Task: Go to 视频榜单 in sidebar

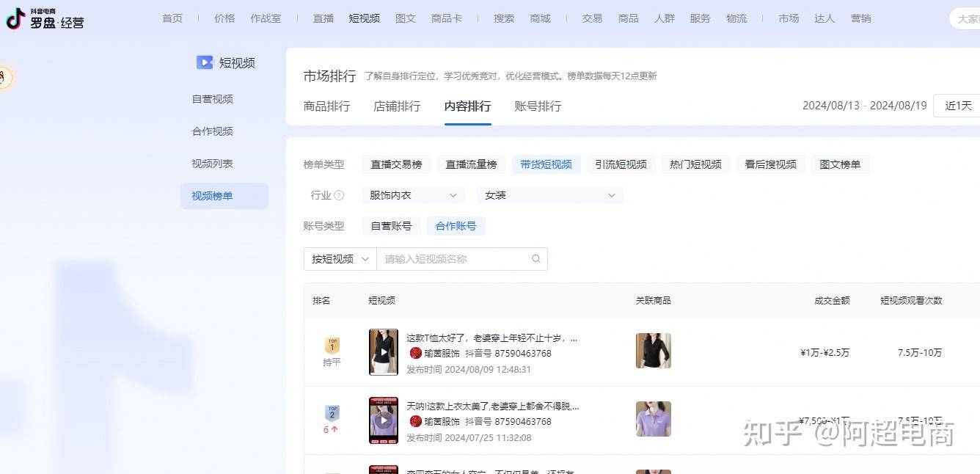Action: tap(224, 196)
